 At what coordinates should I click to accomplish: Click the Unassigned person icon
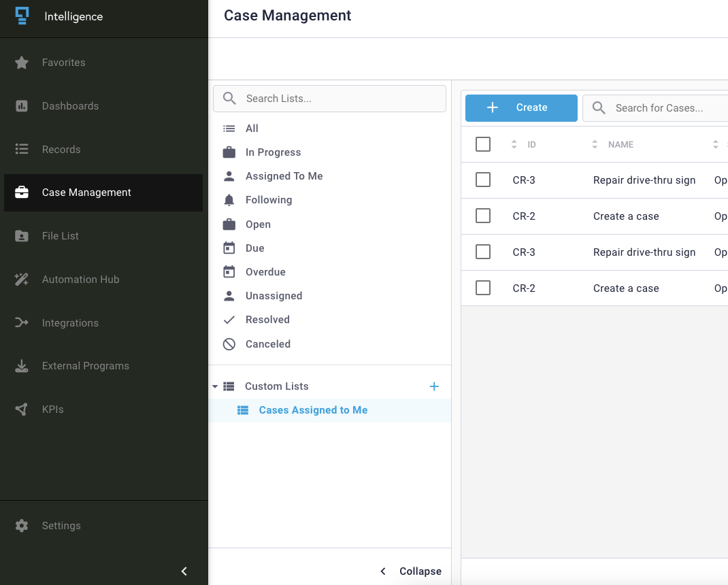coord(229,296)
